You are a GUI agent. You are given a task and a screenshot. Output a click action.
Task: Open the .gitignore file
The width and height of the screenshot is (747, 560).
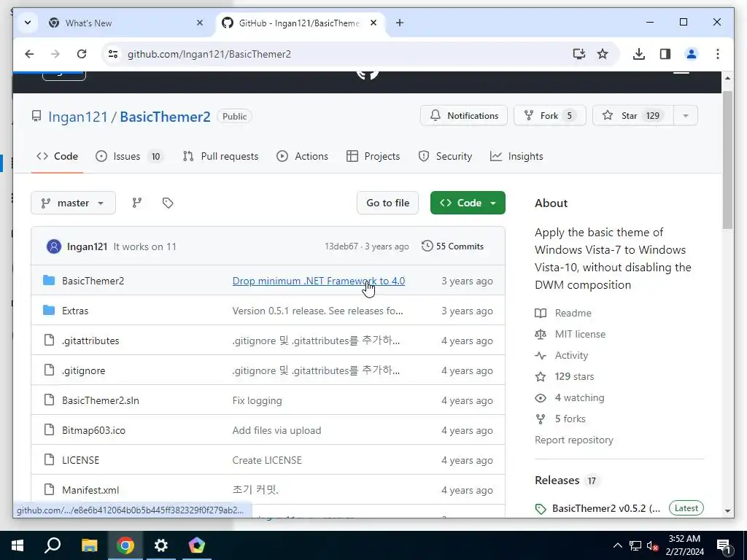[x=83, y=371]
